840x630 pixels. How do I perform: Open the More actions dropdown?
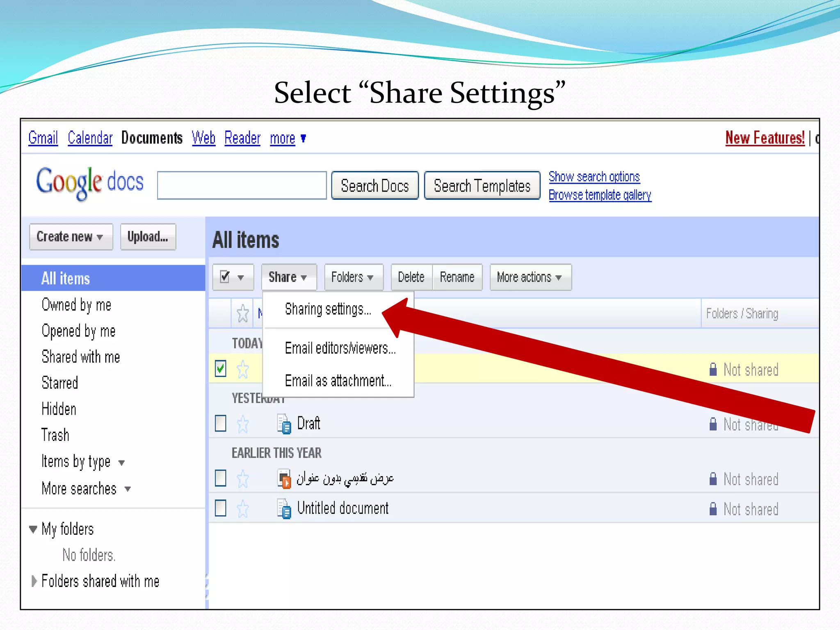pos(530,277)
